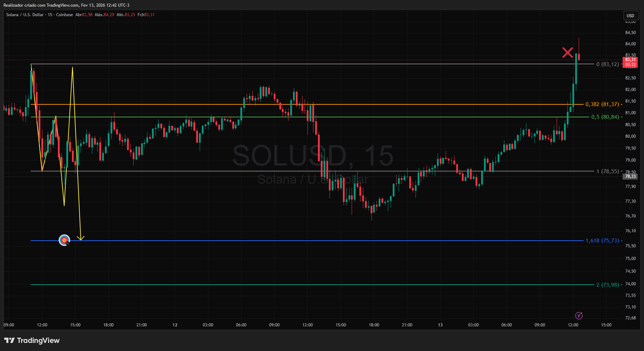644x351 pixels.
Task: Open the USD currency selector
Action: pos(631,15)
